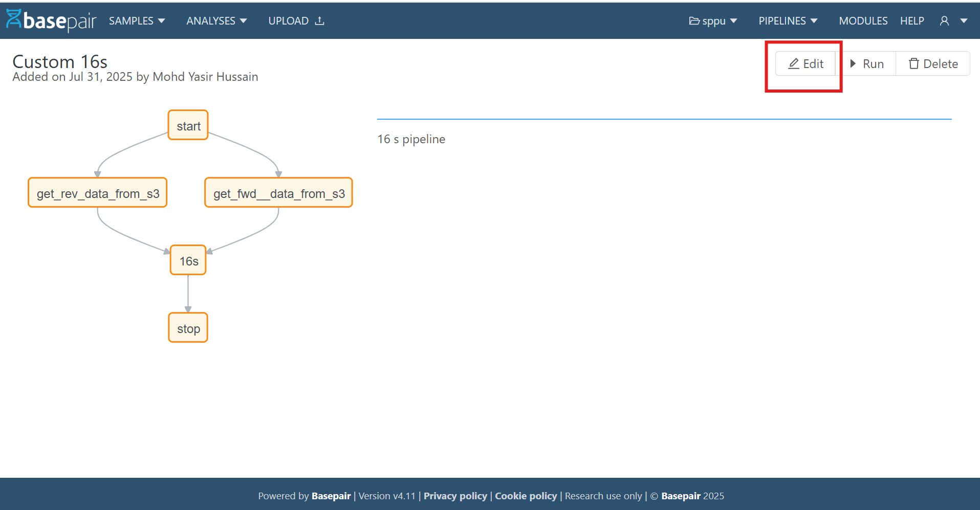Open the sppu project dropdown
This screenshot has width=980, height=510.
[713, 20]
